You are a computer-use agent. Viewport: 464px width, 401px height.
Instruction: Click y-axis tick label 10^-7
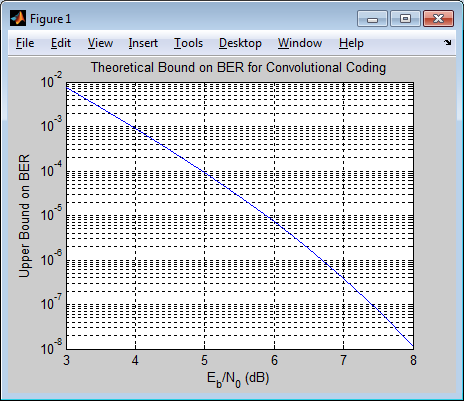[x=51, y=303]
